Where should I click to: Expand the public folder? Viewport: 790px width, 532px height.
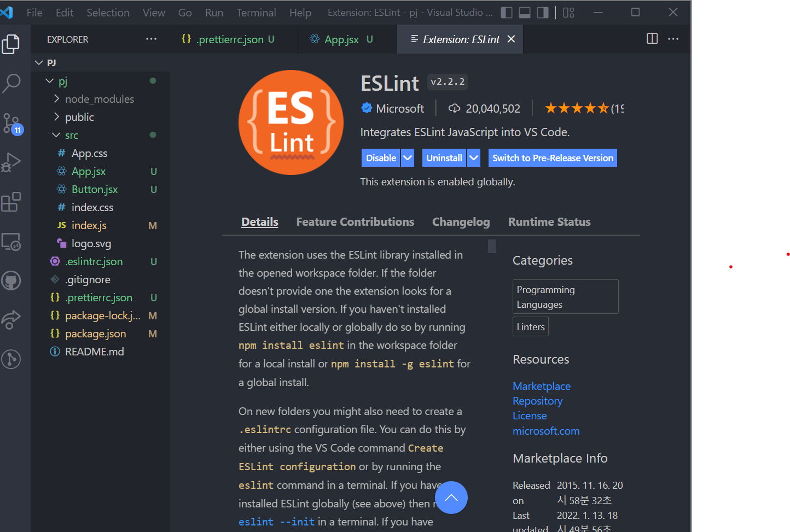click(57, 117)
